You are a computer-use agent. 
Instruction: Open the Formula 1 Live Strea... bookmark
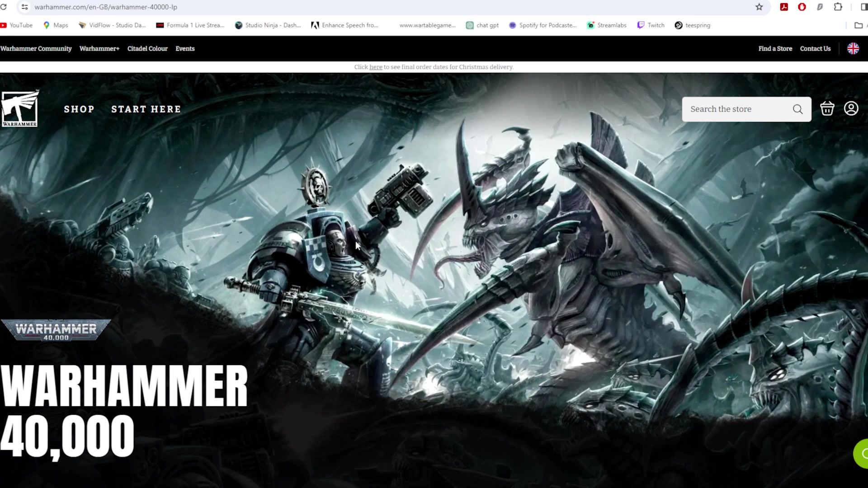(190, 25)
